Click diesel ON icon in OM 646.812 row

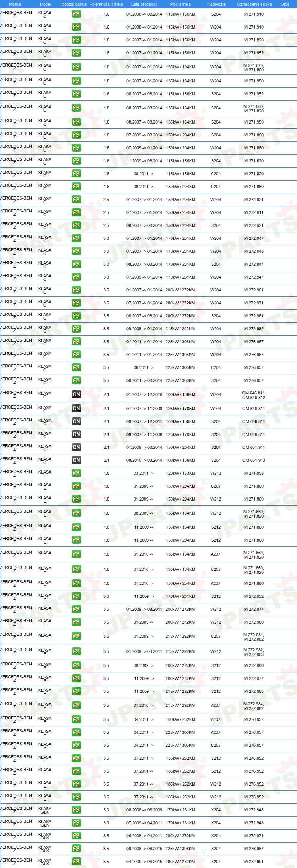tap(76, 395)
